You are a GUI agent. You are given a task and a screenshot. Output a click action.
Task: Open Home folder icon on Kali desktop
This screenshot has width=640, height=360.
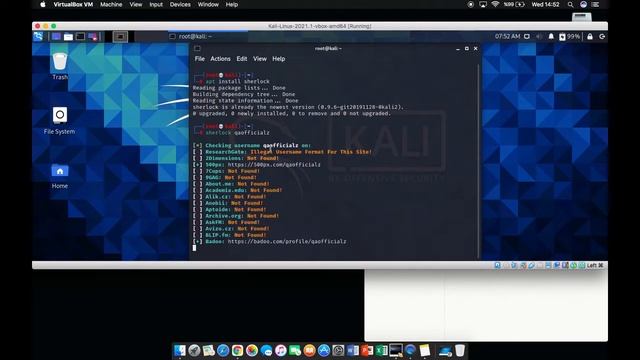click(x=60, y=176)
